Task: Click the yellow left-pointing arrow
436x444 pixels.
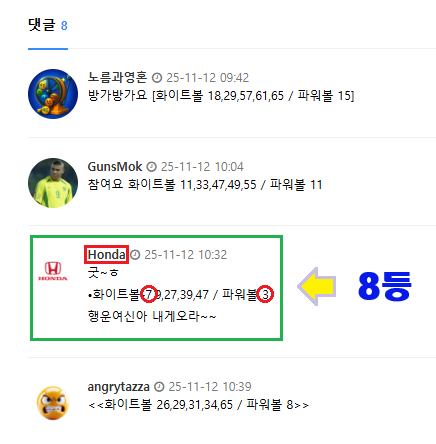Action: click(316, 286)
